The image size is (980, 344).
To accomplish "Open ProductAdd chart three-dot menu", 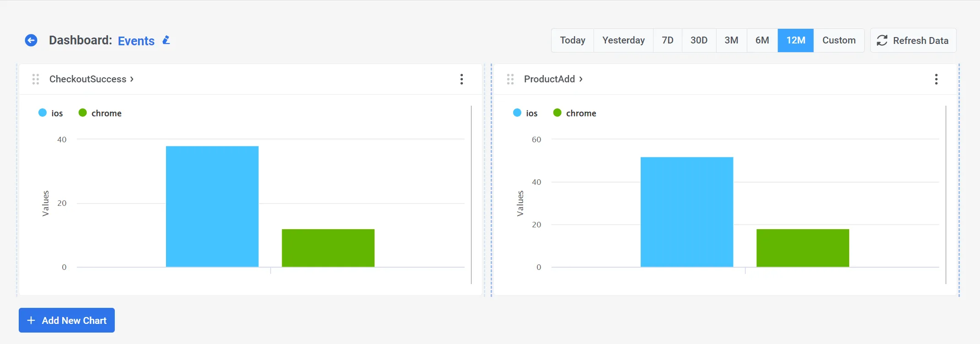I will (x=936, y=79).
